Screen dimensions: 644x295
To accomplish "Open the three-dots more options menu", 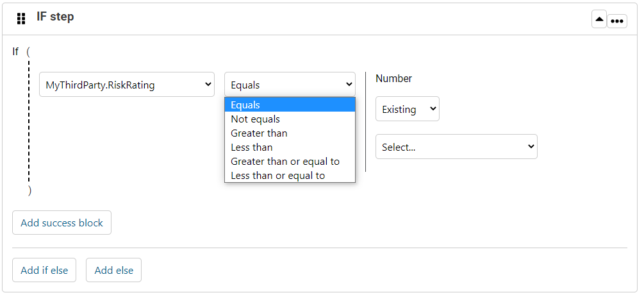I will (617, 21).
